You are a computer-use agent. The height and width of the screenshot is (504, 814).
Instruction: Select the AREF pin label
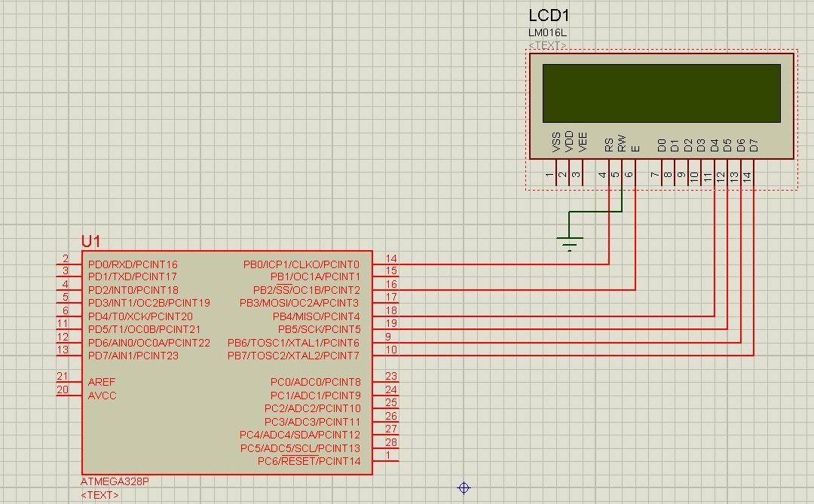tap(102, 382)
